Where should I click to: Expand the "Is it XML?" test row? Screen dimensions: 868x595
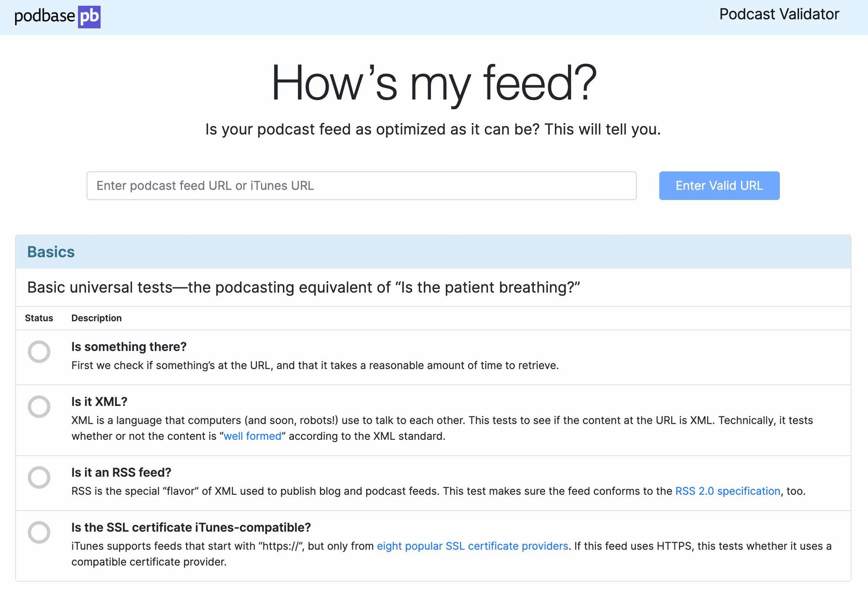tap(99, 402)
